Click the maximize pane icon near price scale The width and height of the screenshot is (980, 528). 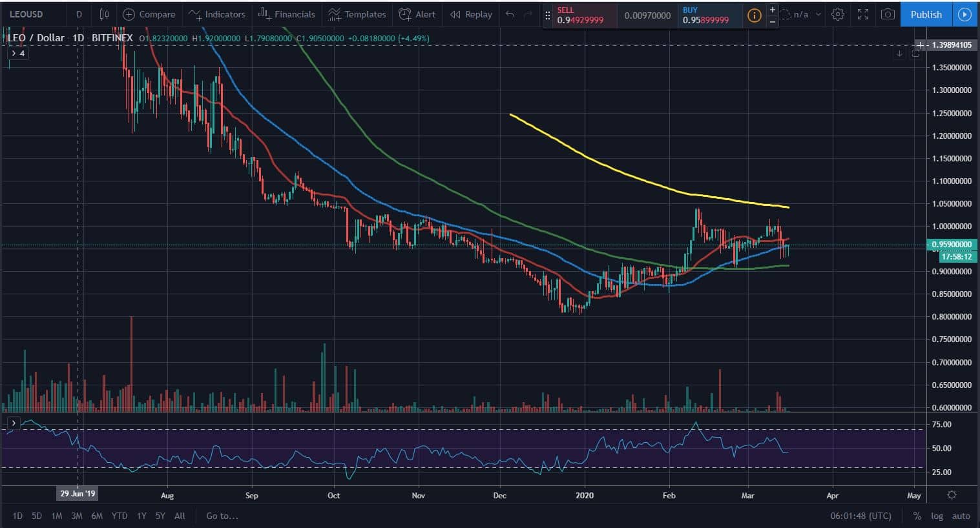[x=915, y=54]
